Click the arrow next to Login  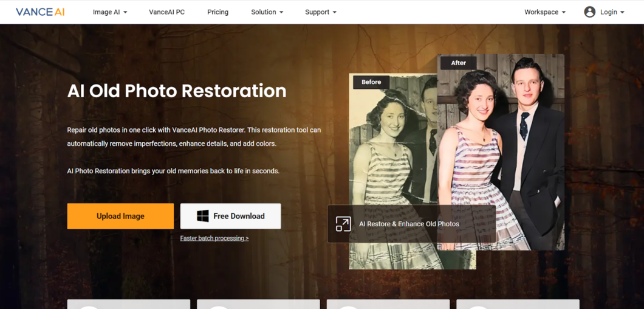tap(622, 12)
